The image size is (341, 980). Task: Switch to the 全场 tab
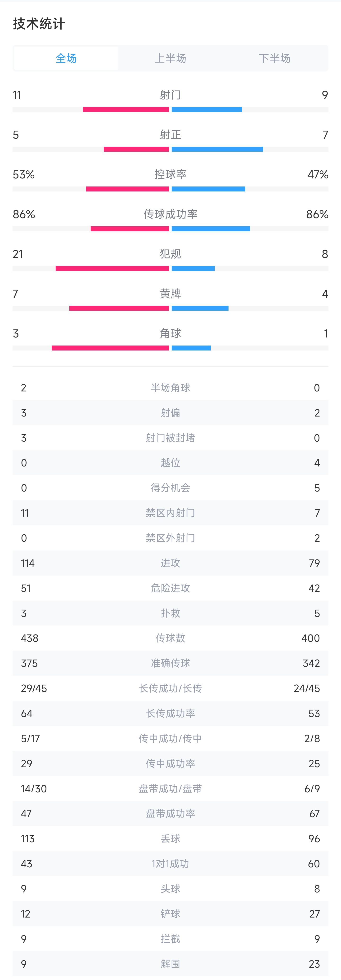point(66,58)
